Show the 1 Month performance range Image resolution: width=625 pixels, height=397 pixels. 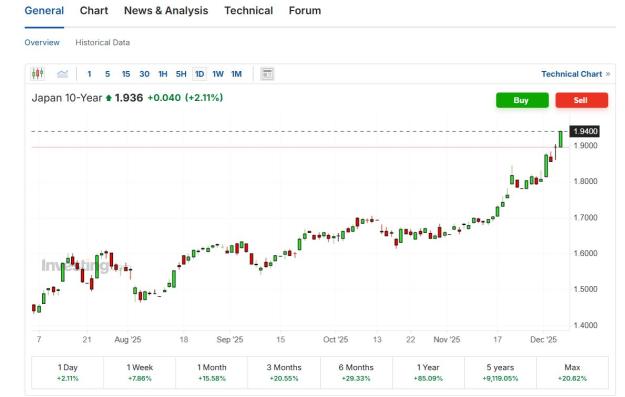pyautogui.click(x=212, y=372)
